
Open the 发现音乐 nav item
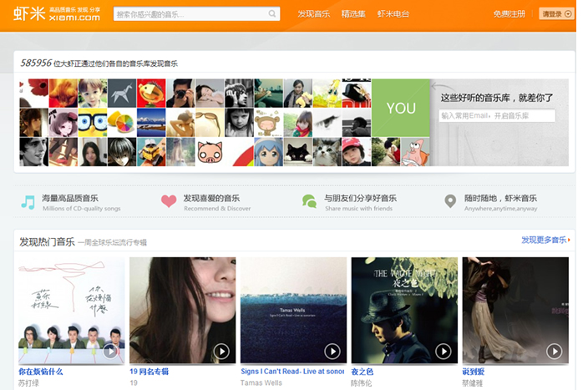point(313,14)
